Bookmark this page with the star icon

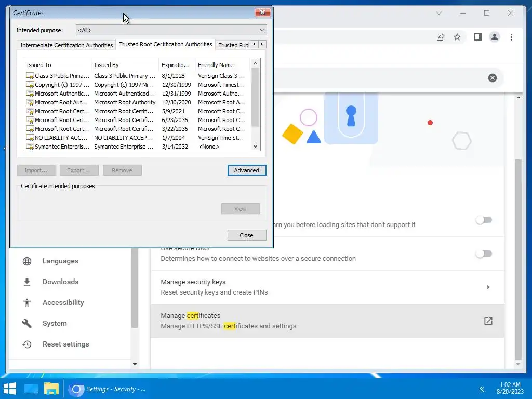tap(457, 37)
